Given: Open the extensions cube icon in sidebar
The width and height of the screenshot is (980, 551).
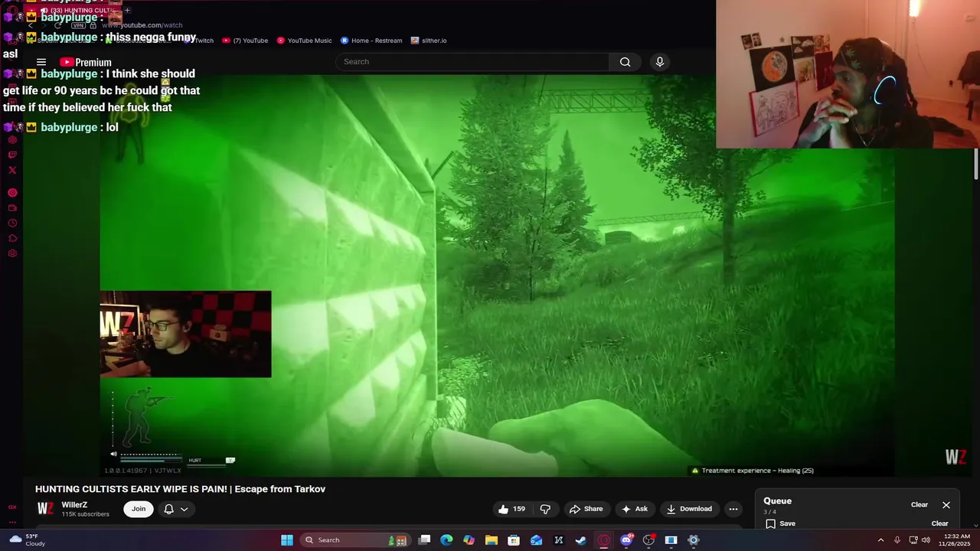Looking at the screenshot, I should click(x=12, y=238).
